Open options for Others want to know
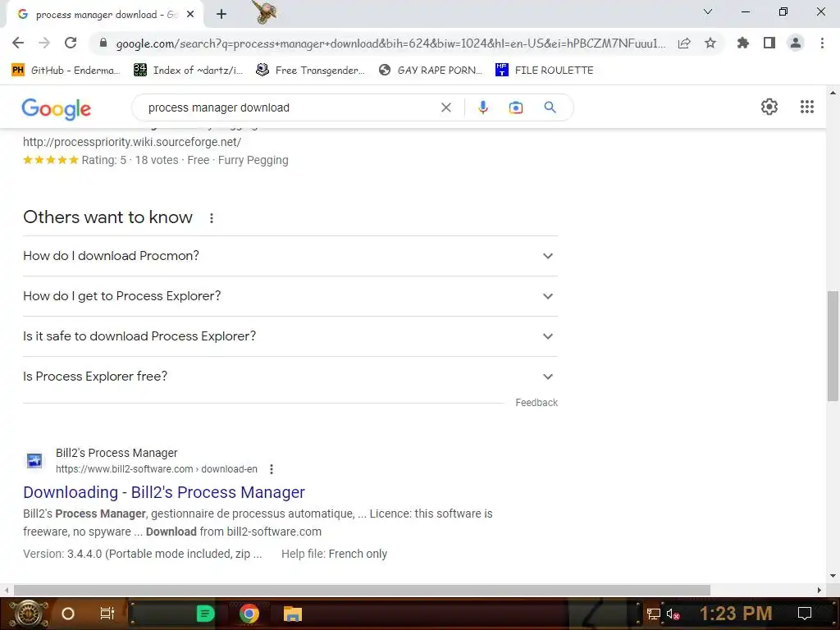The image size is (840, 630). click(212, 218)
